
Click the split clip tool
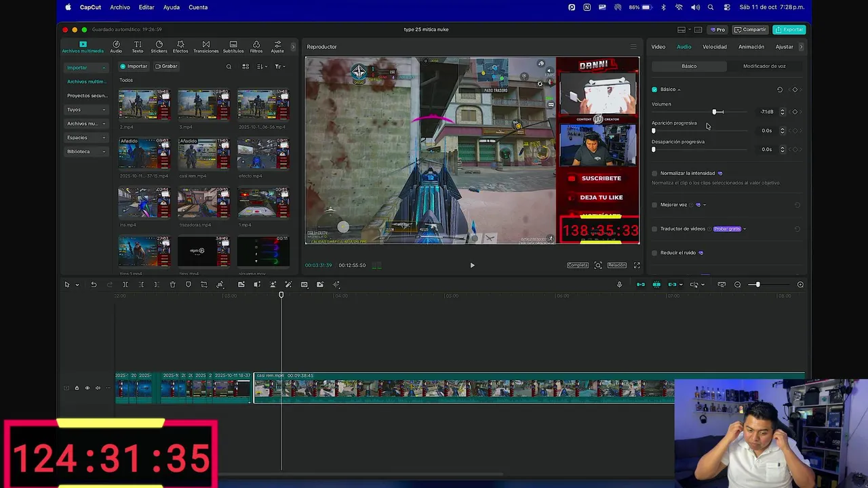point(125,285)
